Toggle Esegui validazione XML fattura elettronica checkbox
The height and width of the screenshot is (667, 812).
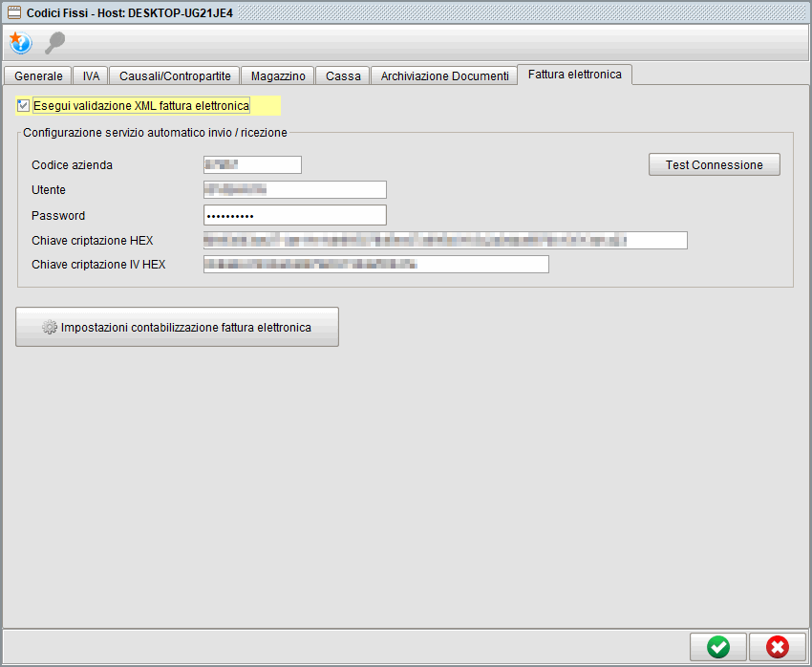[x=24, y=105]
